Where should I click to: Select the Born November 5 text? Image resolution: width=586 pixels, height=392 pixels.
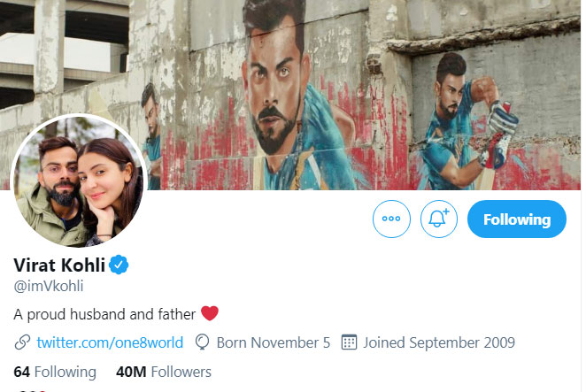274,342
